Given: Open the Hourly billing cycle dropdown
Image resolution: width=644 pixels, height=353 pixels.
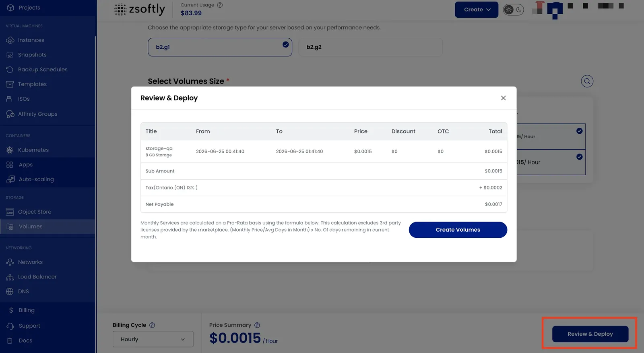Looking at the screenshot, I should [x=153, y=339].
